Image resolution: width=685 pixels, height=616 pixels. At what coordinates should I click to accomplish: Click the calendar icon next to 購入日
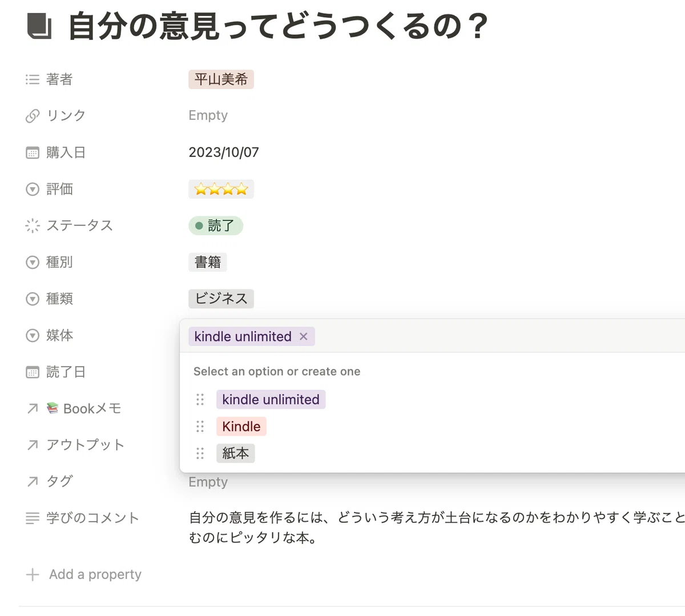(x=33, y=152)
